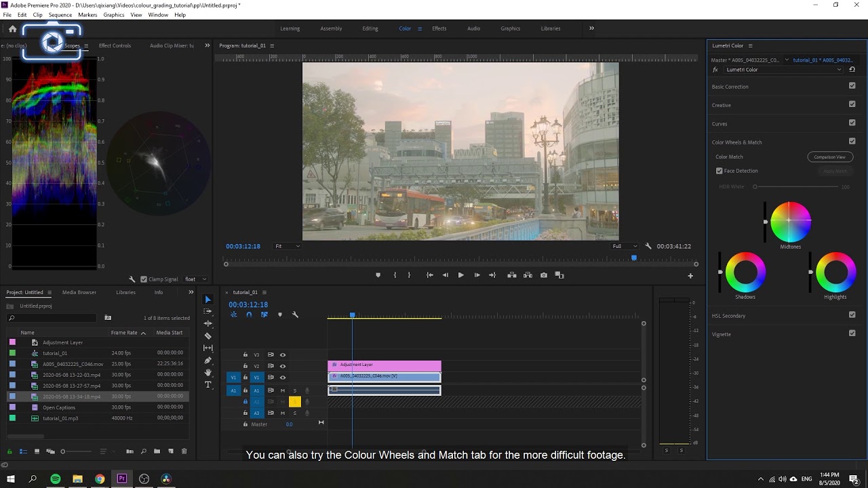Click the Home icon
Viewport: 868px width, 488px height.
12,28
